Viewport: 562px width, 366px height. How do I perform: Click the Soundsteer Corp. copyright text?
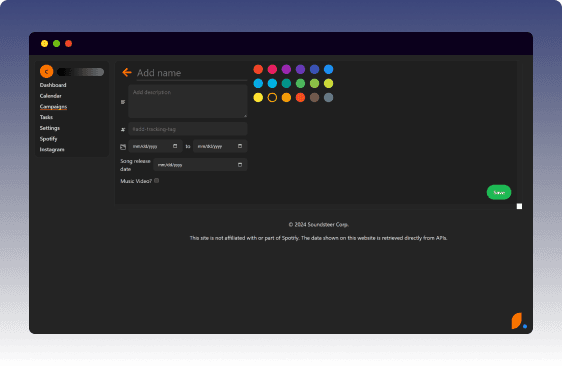(x=319, y=225)
